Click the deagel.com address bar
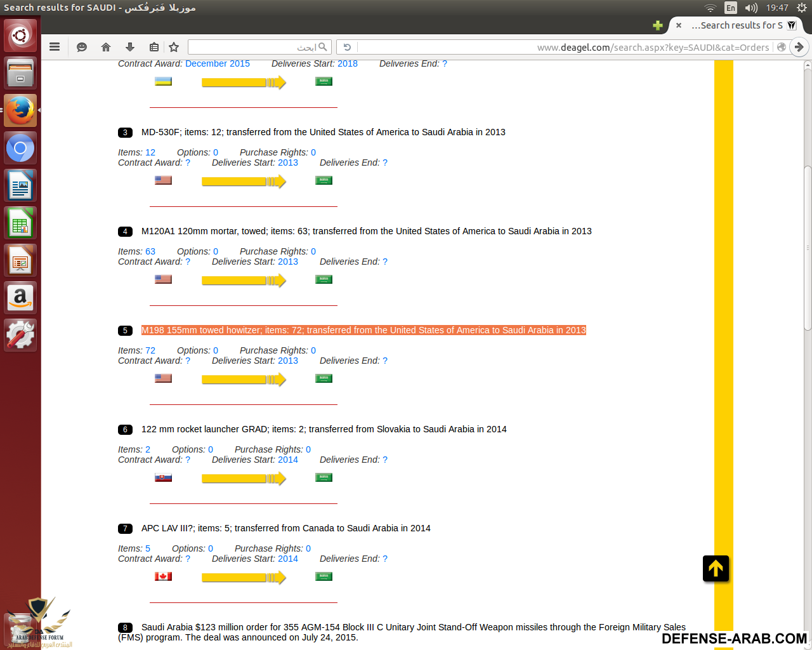812x650 pixels. tap(565, 47)
